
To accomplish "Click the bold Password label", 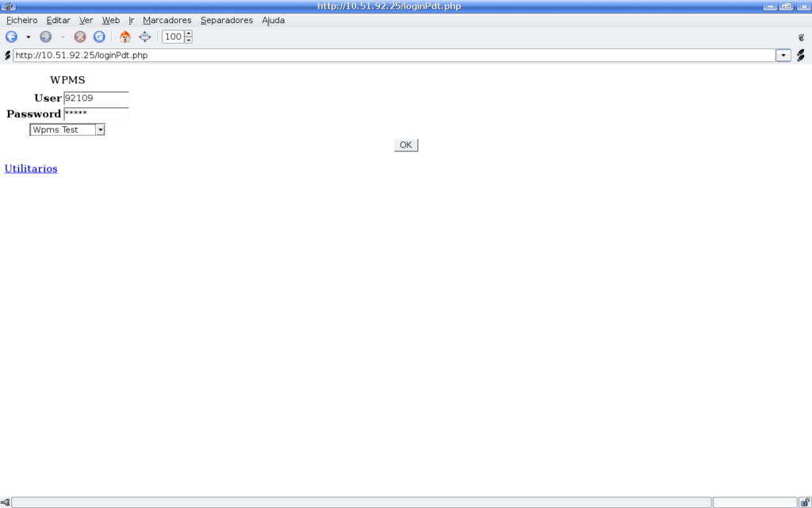I will pyautogui.click(x=33, y=114).
